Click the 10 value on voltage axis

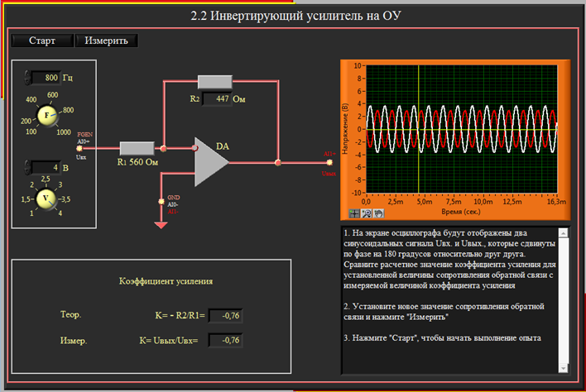[x=358, y=65]
